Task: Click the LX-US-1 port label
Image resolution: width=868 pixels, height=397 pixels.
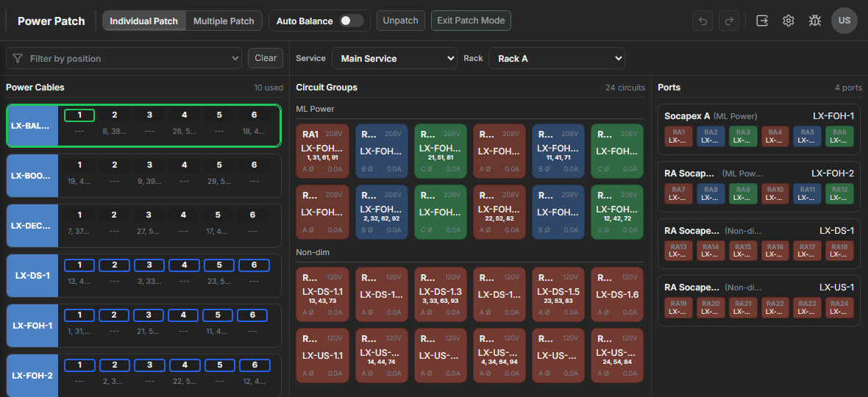Action: click(x=836, y=287)
